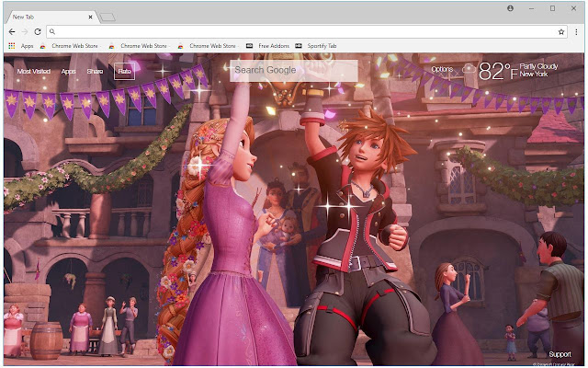
Task: Click the address bar
Action: click(x=307, y=32)
